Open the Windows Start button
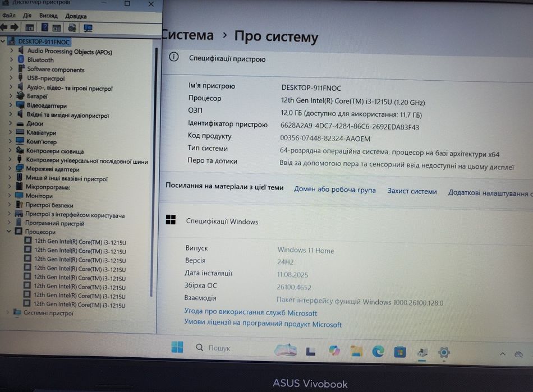The height and width of the screenshot is (392, 533). click(x=177, y=347)
